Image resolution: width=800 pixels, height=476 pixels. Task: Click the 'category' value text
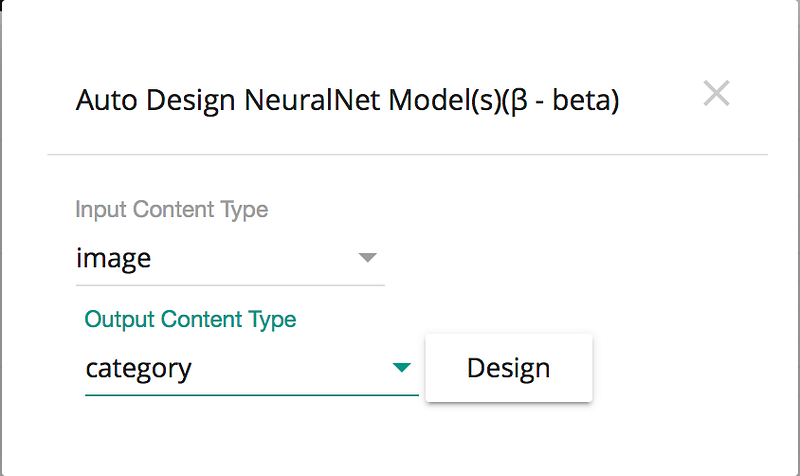coord(138,368)
